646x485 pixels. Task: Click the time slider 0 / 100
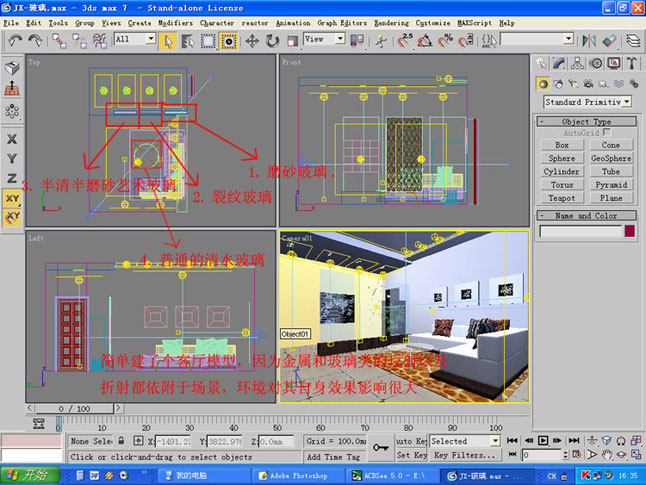coord(74,408)
